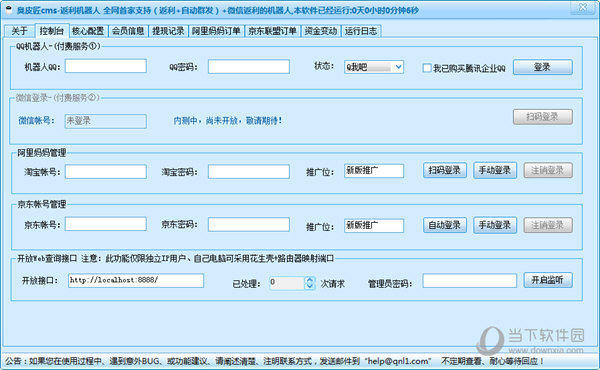Switch to the 京东联盟订单 tab
The image size is (600, 370).
[x=272, y=31]
